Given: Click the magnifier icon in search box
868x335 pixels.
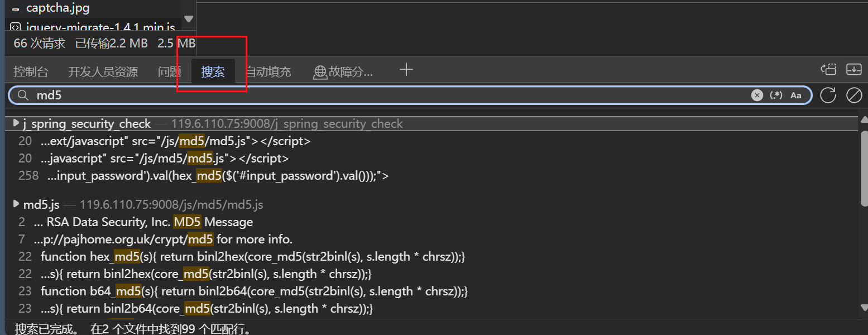Looking at the screenshot, I should click(x=23, y=95).
